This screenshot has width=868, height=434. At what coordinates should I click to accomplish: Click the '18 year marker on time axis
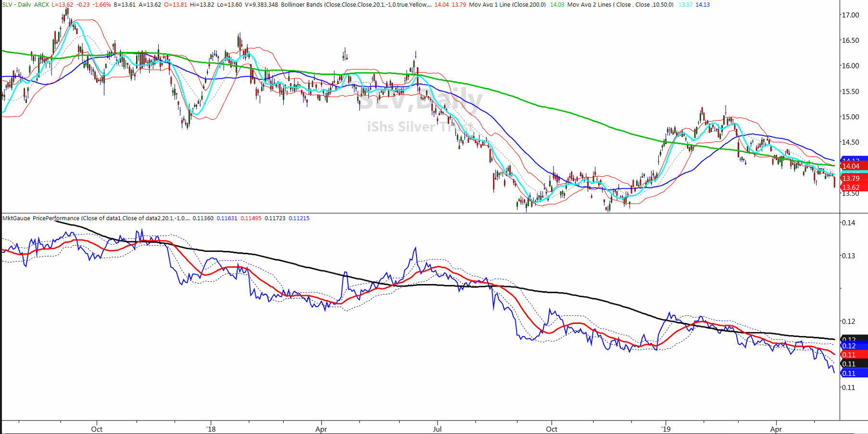[211, 429]
